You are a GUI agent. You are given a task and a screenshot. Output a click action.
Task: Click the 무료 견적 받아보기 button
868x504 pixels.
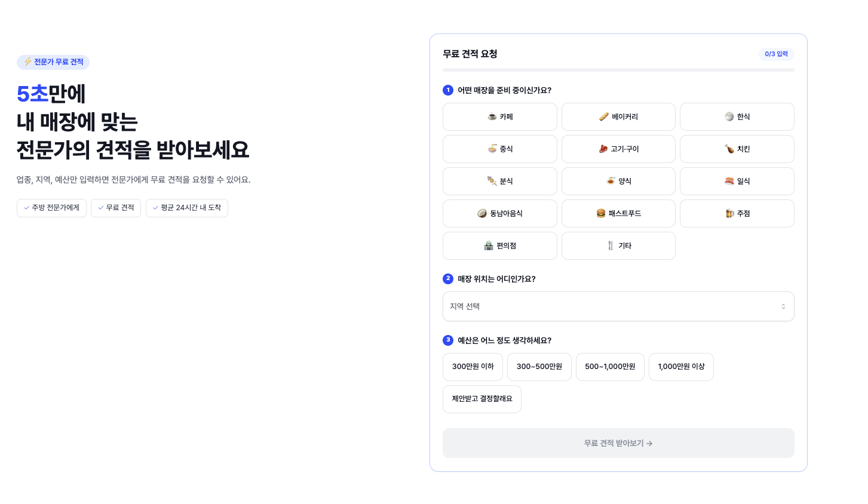618,443
